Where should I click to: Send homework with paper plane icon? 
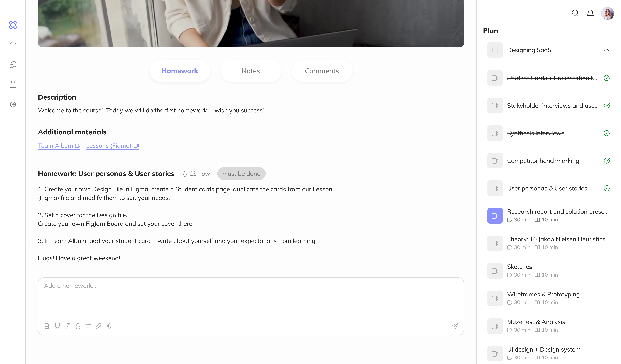[x=455, y=326]
